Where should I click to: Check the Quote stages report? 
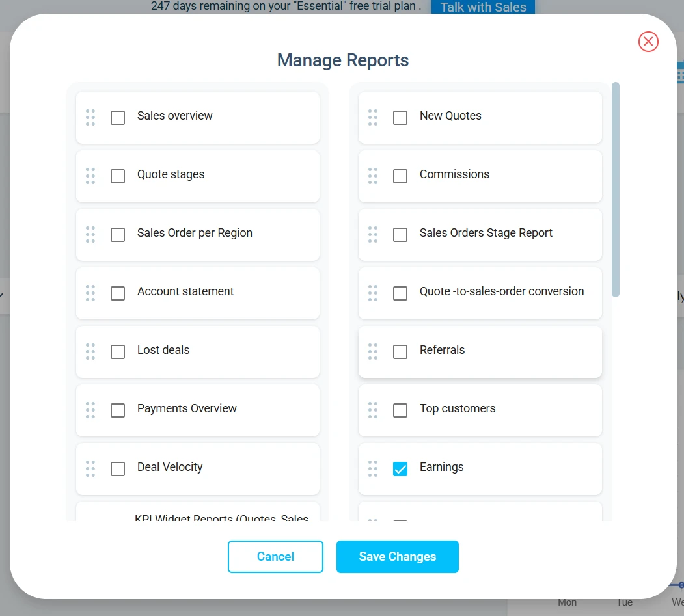click(118, 176)
